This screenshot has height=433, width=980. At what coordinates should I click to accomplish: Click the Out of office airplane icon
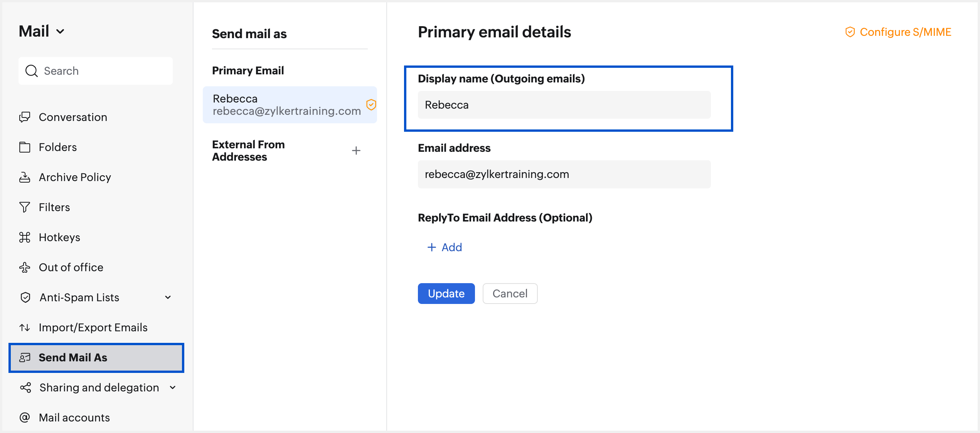click(25, 267)
